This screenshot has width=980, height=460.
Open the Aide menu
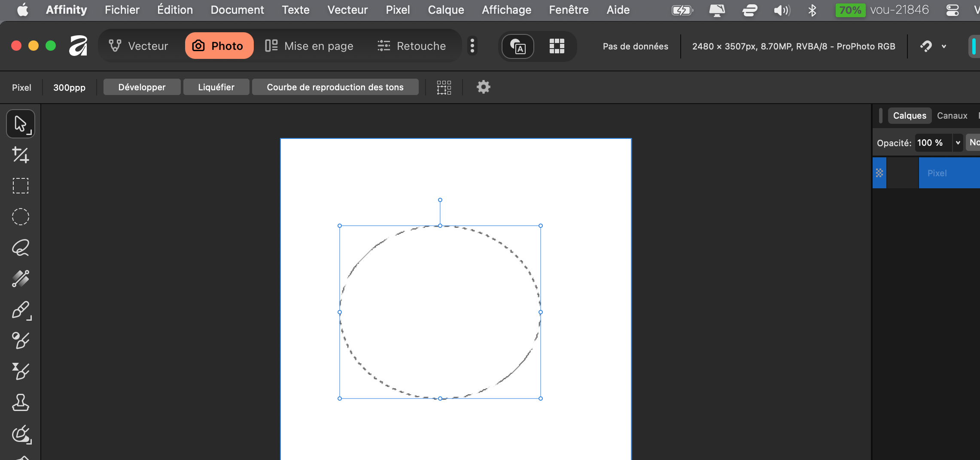click(618, 10)
